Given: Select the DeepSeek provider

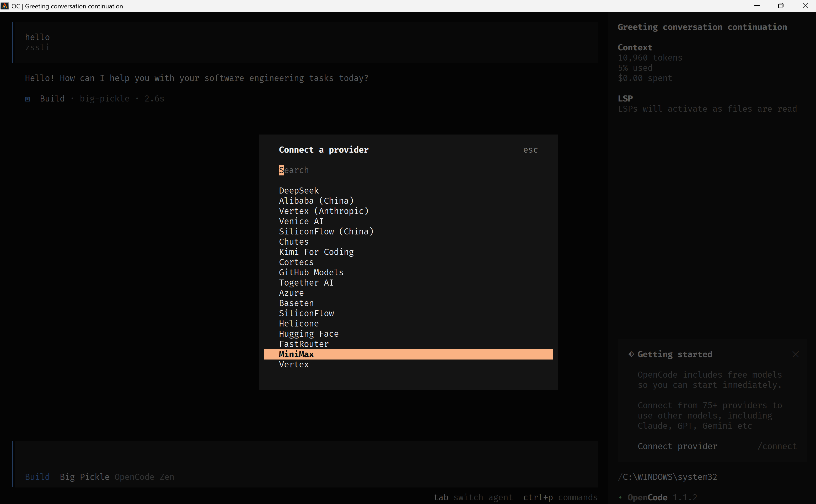Looking at the screenshot, I should click(x=298, y=190).
